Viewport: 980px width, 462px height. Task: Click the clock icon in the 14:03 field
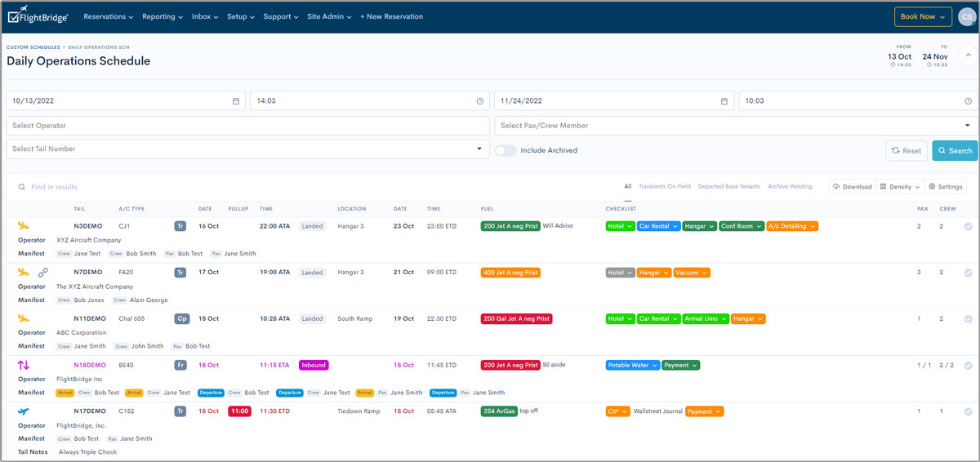[480, 101]
